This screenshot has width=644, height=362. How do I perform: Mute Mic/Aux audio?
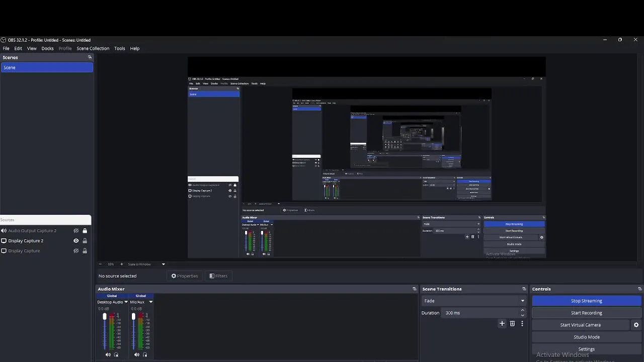[136, 354]
